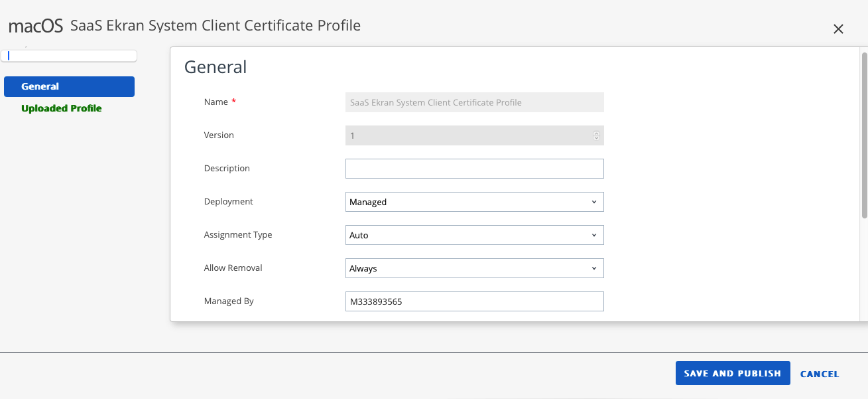
Task: Click the Managed By input field
Action: [x=474, y=301]
